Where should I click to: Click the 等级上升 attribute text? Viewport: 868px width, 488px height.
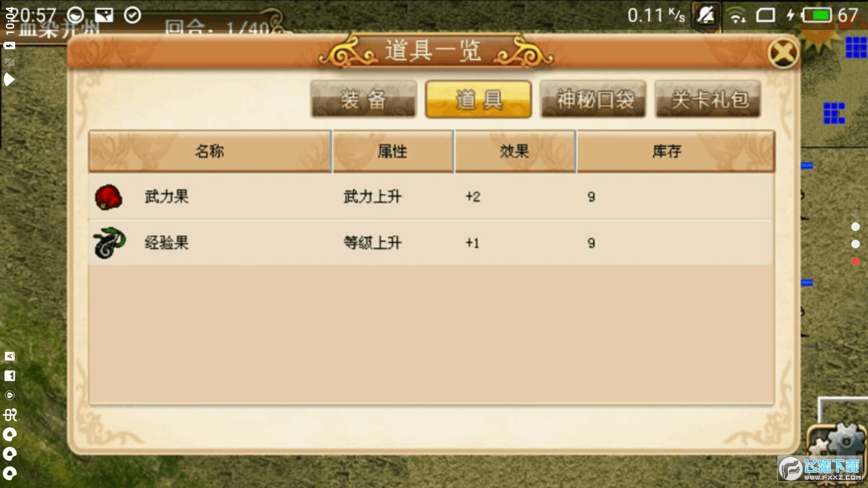pos(373,242)
